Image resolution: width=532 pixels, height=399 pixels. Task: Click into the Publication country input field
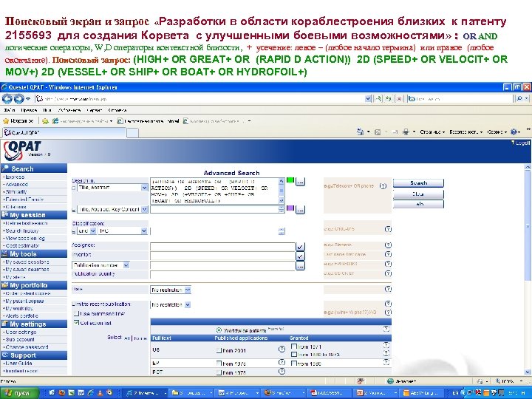click(x=222, y=274)
